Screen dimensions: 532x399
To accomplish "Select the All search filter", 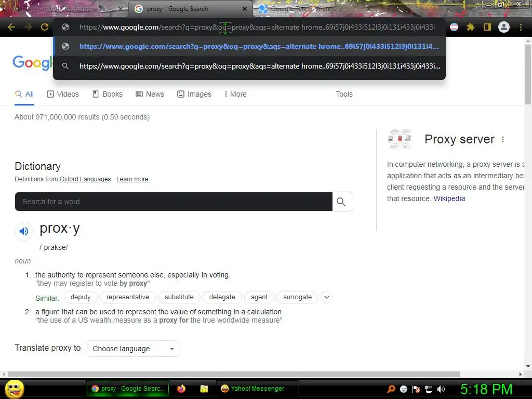I will click(x=24, y=94).
